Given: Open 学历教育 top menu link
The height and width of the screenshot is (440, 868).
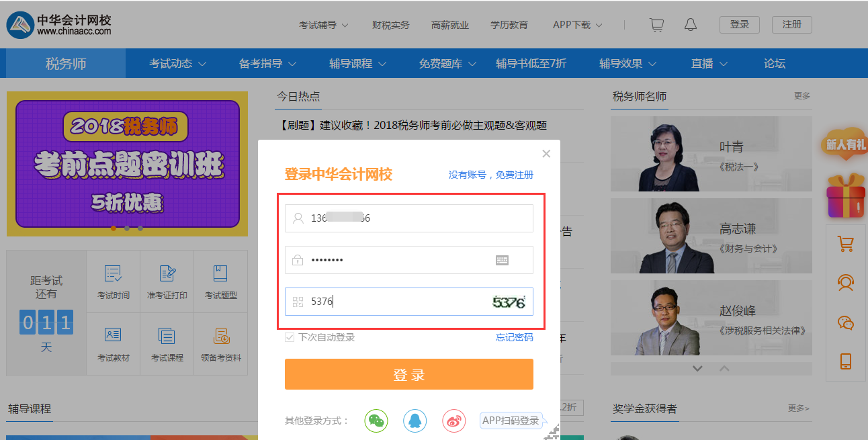Looking at the screenshot, I should coord(509,25).
